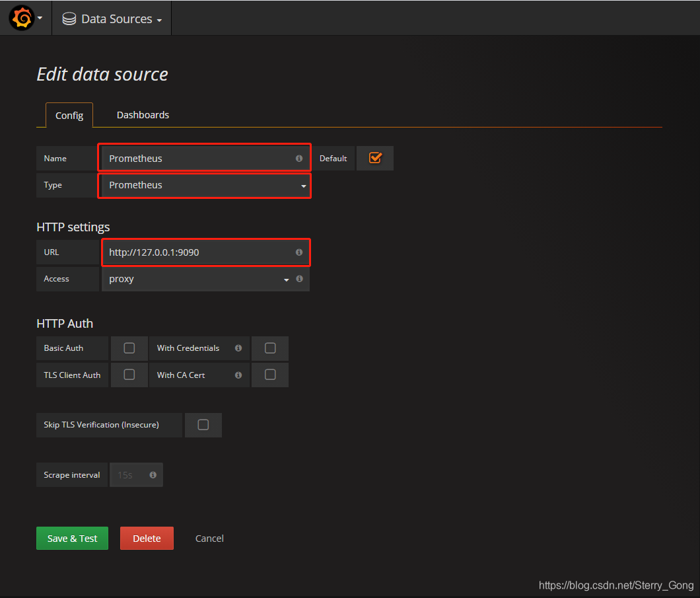Click the red Delete button
700x598 pixels.
click(x=147, y=538)
